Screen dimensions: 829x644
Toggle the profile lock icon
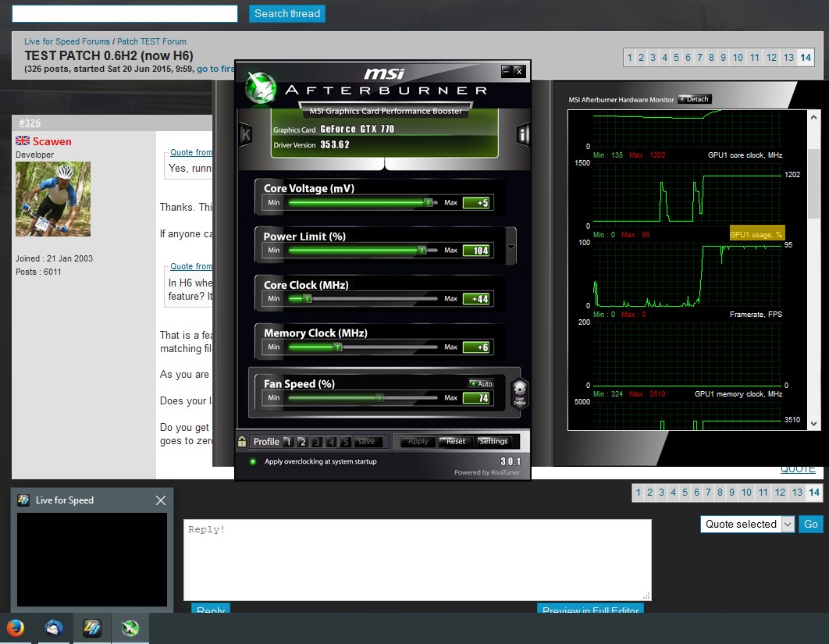pos(242,441)
